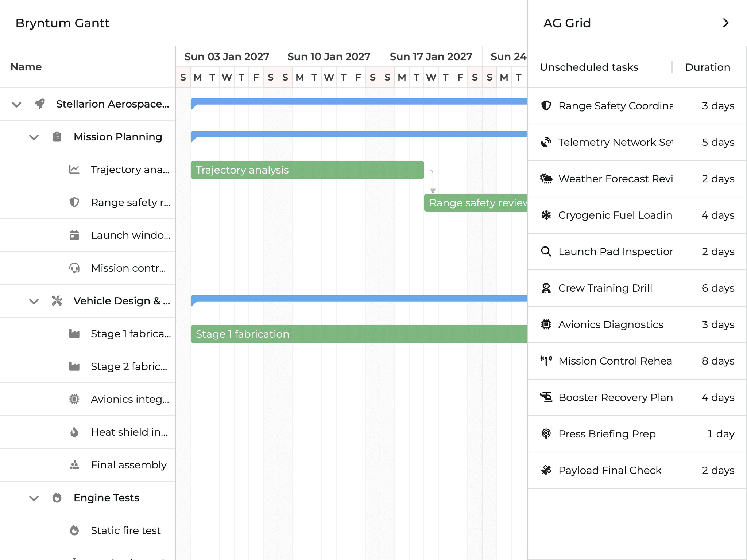This screenshot has height=560, width=747.
Task: Collapse the Engine Tests group
Action: [34, 498]
